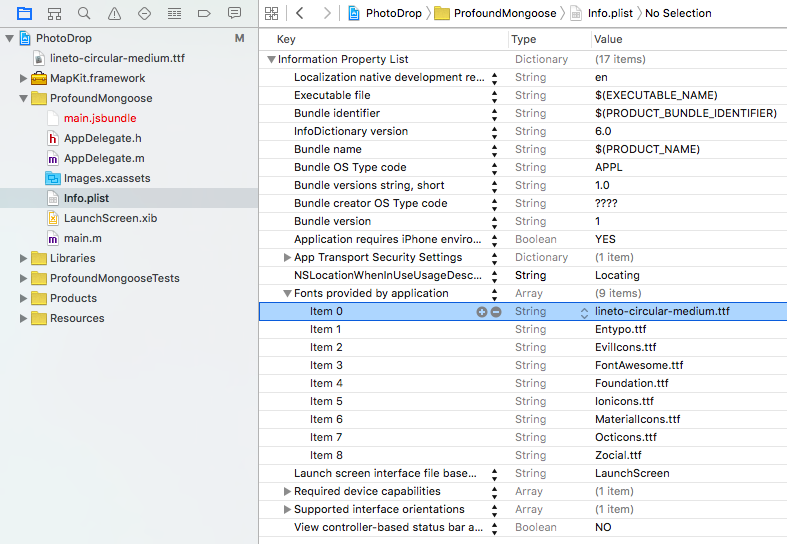The width and height of the screenshot is (787, 544).
Task: Open the Debug navigator lines icon
Action: point(175,14)
